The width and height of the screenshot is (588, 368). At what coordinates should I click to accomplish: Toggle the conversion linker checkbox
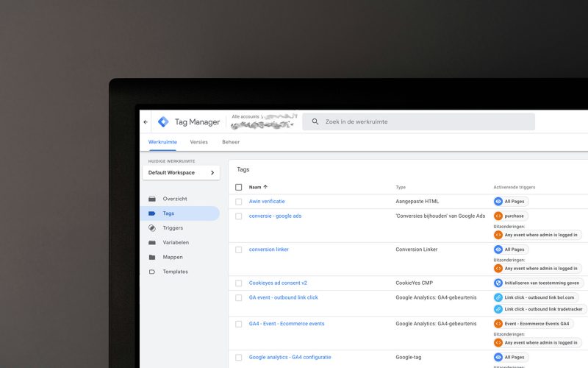[x=238, y=250]
